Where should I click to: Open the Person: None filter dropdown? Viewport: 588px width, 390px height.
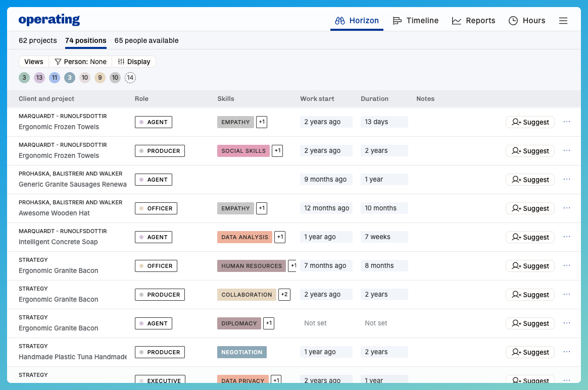click(80, 62)
